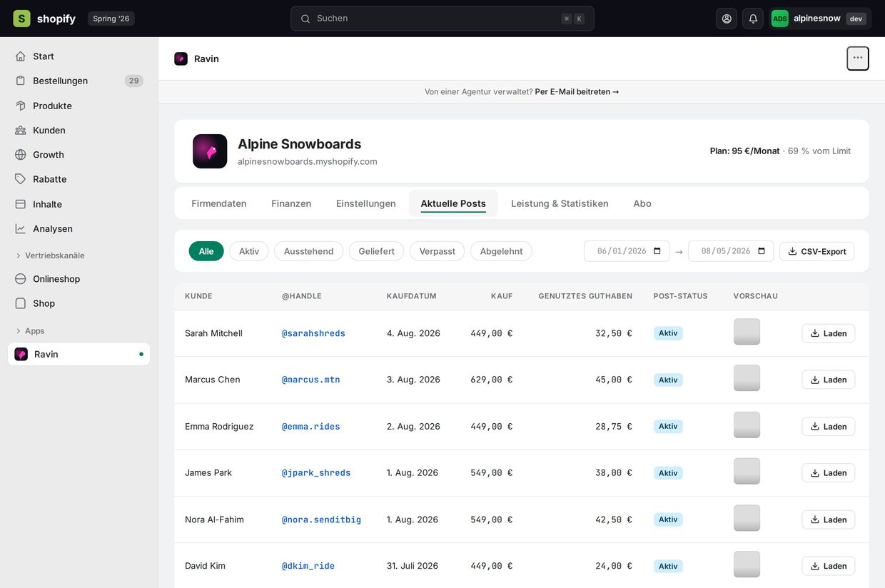The width and height of the screenshot is (885, 588).
Task: Filter posts by Abgelehnt
Action: coord(501,251)
